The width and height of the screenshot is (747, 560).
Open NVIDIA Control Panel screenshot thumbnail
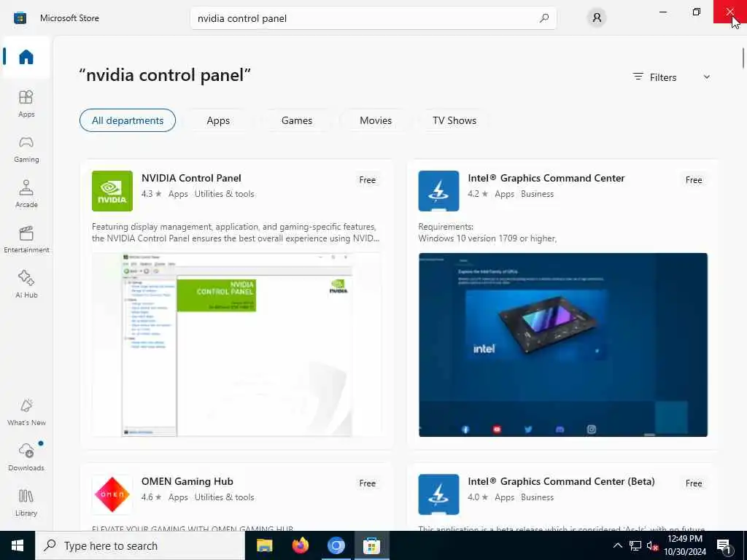click(237, 345)
